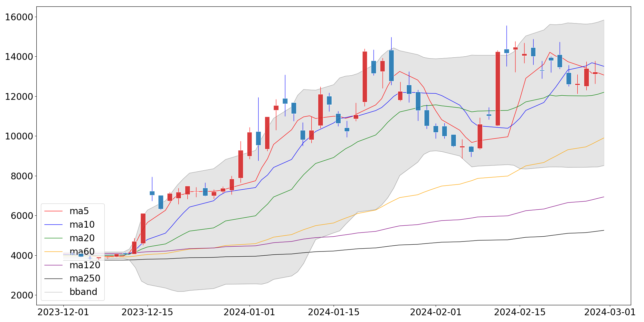Click the 2024-02-15 date label

[520, 312]
